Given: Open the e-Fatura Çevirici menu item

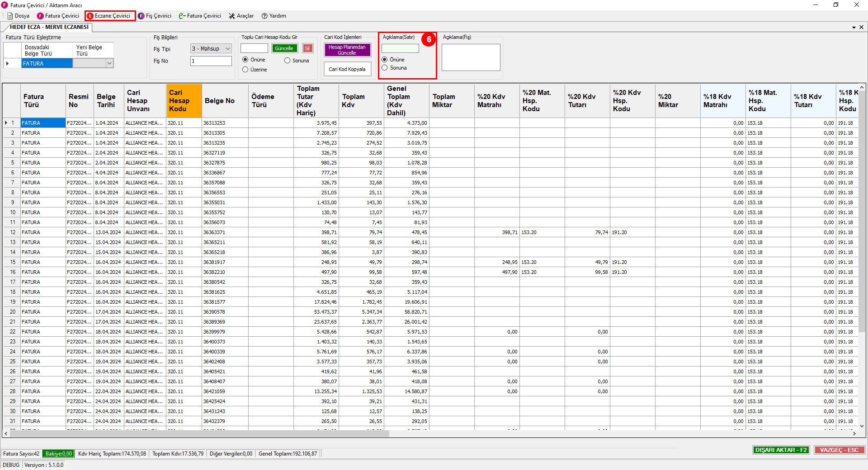Looking at the screenshot, I should tap(200, 16).
